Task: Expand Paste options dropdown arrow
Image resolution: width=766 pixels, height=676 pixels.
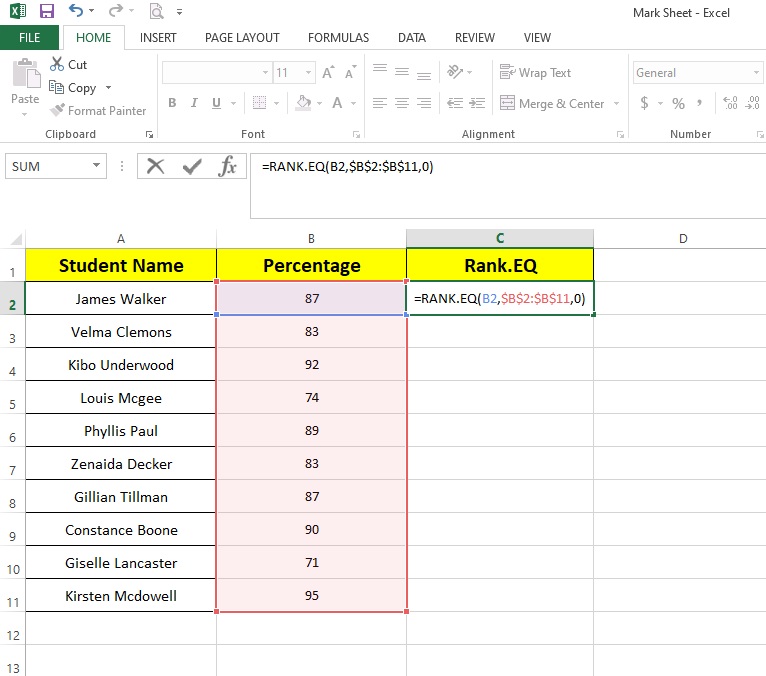Action: point(24,115)
